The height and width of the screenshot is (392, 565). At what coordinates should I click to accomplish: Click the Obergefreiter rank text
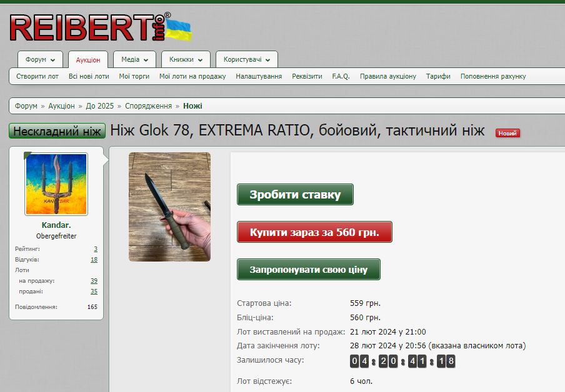click(56, 236)
